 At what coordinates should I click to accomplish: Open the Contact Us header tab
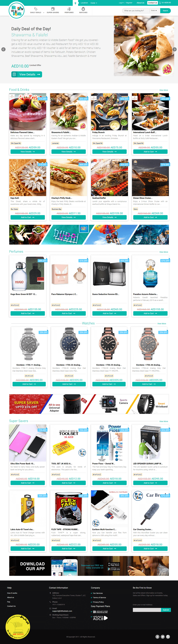point(152,3)
